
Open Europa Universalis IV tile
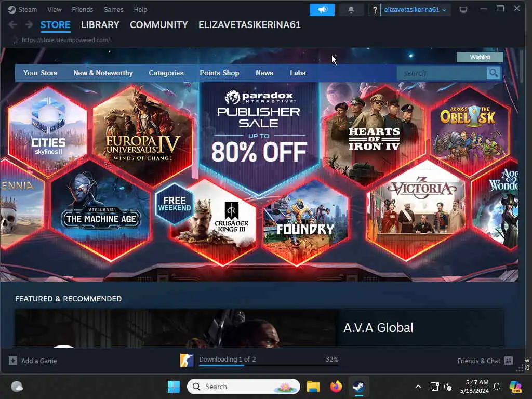(142, 136)
